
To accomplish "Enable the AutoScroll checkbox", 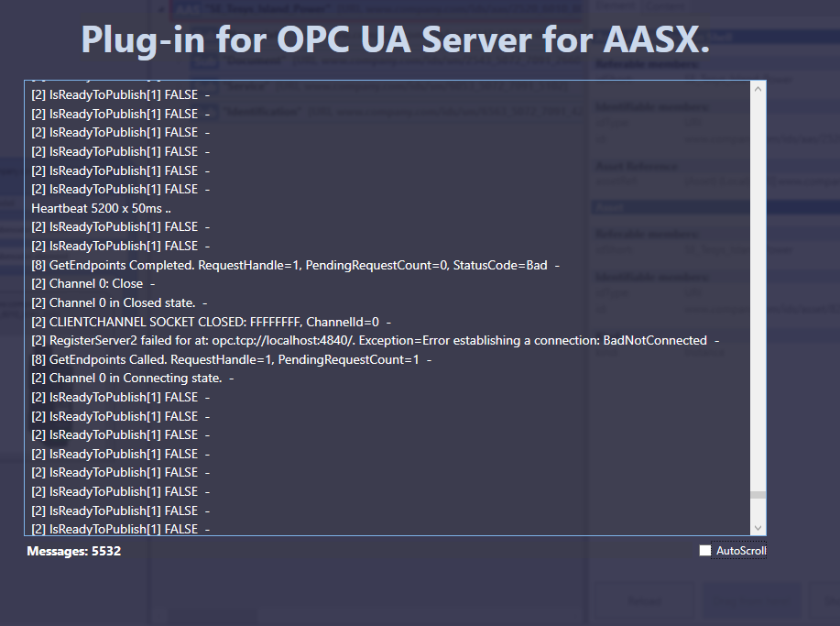I will click(x=704, y=550).
